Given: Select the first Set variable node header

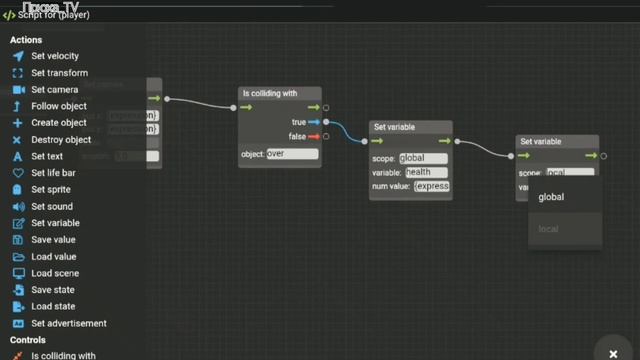Looking at the screenshot, I should 411,127.
